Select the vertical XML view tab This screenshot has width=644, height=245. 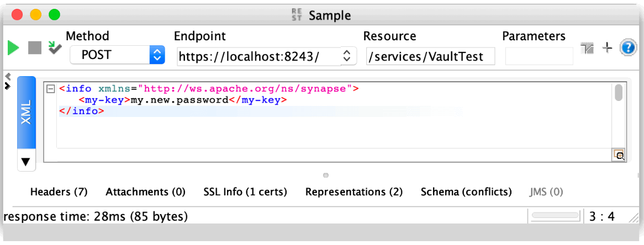[x=27, y=112]
